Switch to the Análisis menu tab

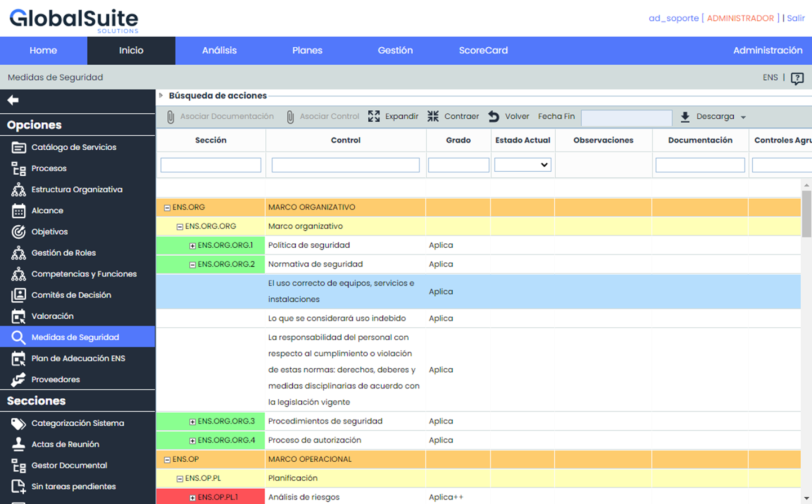point(219,51)
